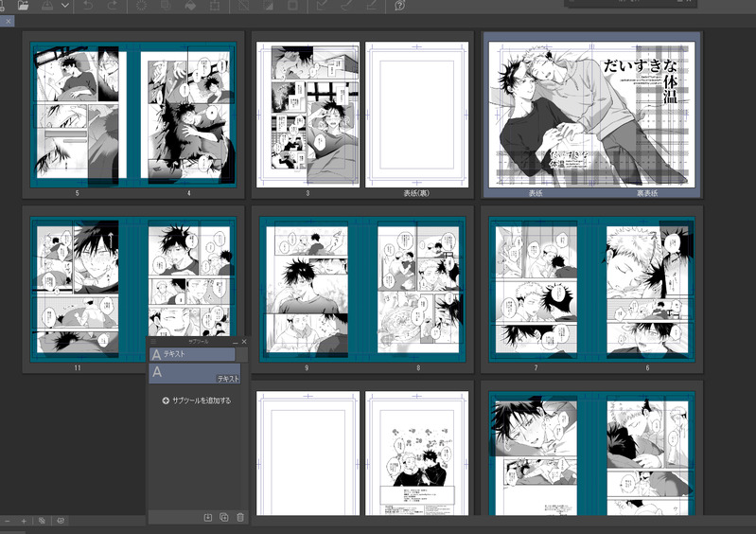Zoom in page thumbnails with plus button
This screenshot has height=534, width=756.
[x=24, y=521]
